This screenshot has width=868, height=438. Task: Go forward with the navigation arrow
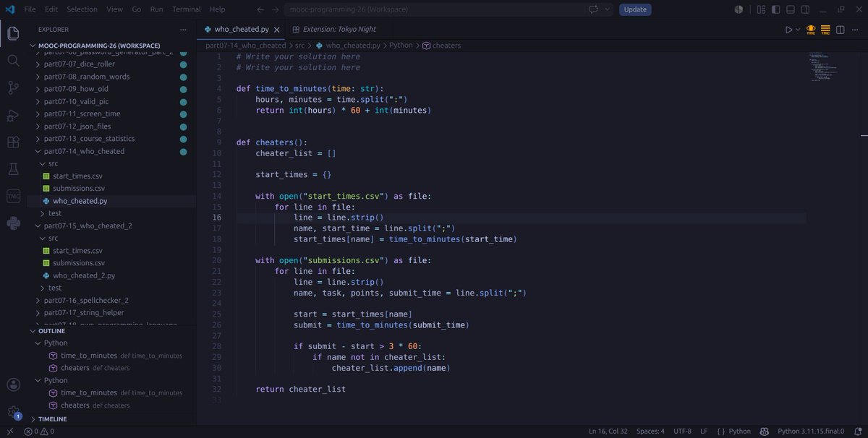click(x=276, y=9)
